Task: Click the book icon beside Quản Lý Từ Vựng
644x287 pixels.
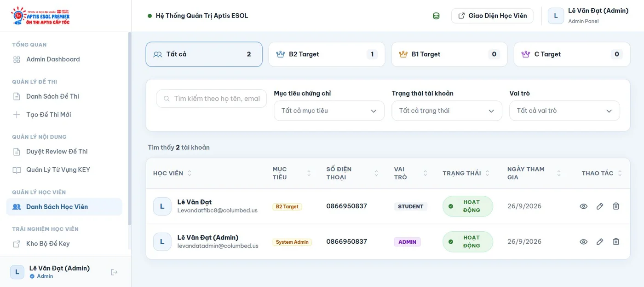Action: 17,170
